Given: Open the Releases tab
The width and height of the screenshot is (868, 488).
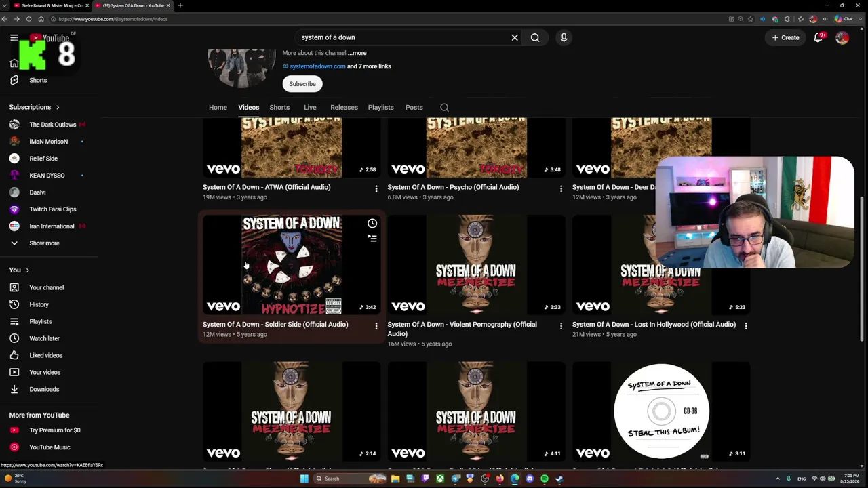Looking at the screenshot, I should (344, 108).
